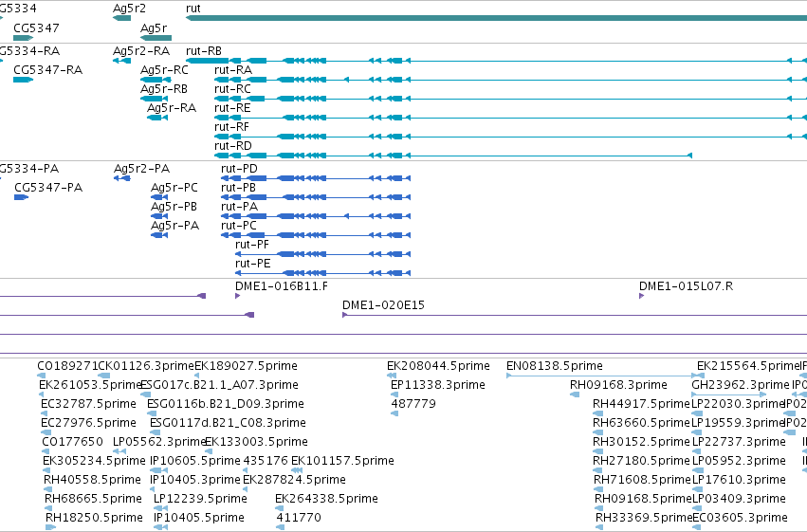Select EST RH30152.5prime
This screenshot has width=807, height=532.
(x=641, y=443)
